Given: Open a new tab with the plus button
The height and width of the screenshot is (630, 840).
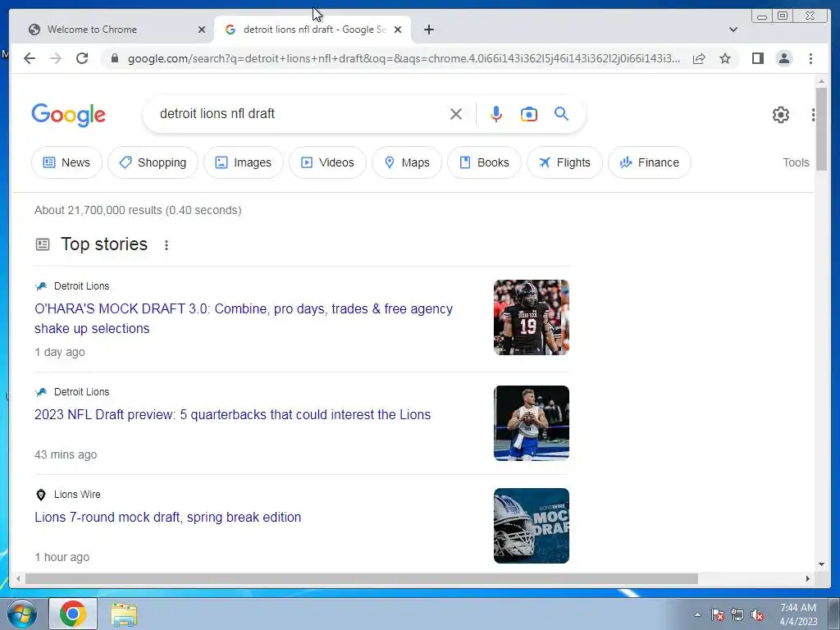Looking at the screenshot, I should pyautogui.click(x=428, y=30).
